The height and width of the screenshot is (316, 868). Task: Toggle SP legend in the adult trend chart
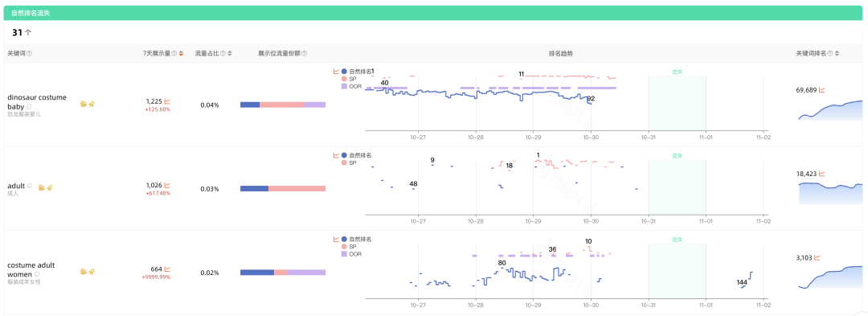click(349, 162)
